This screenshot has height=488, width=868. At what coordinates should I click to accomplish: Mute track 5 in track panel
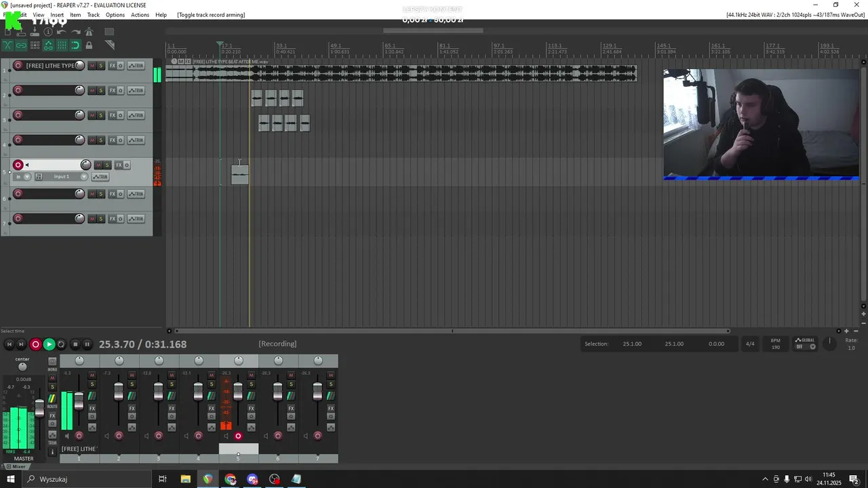tap(98, 165)
